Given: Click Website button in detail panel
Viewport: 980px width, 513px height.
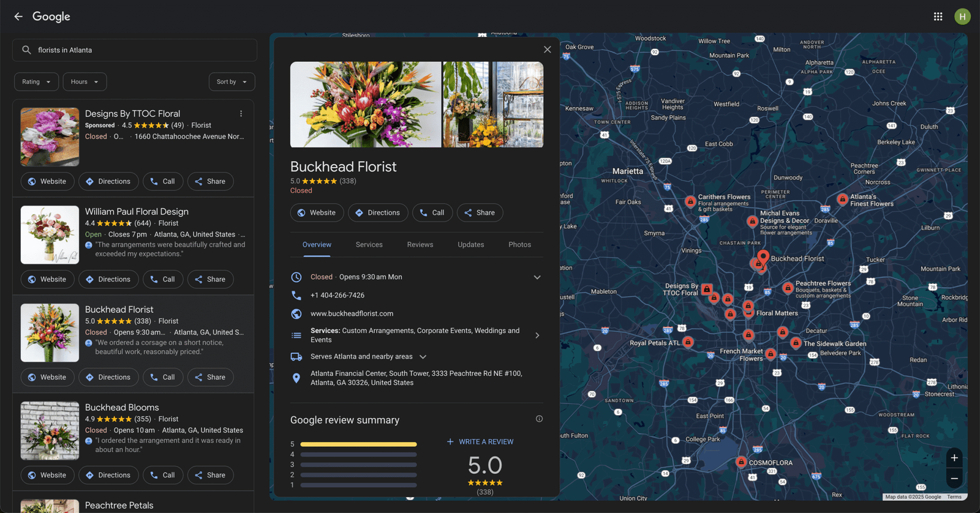Looking at the screenshot, I should (x=317, y=212).
